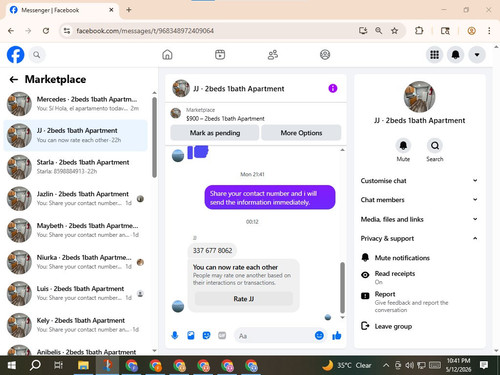Click the message thread down arrow
500x375 pixels.
coord(342,317)
